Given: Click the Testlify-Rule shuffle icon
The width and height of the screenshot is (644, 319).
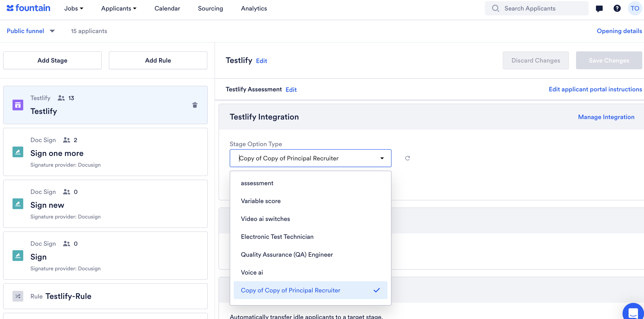Looking at the screenshot, I should 18,296.
